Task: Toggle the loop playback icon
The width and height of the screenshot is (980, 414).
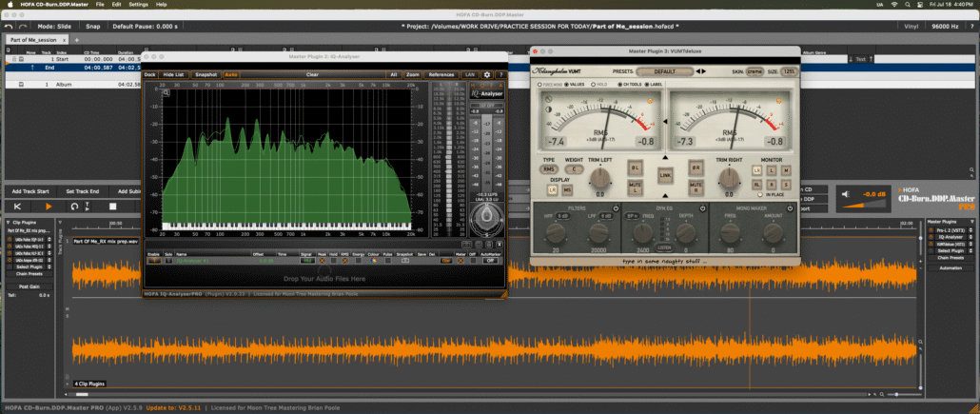Action: [74, 206]
